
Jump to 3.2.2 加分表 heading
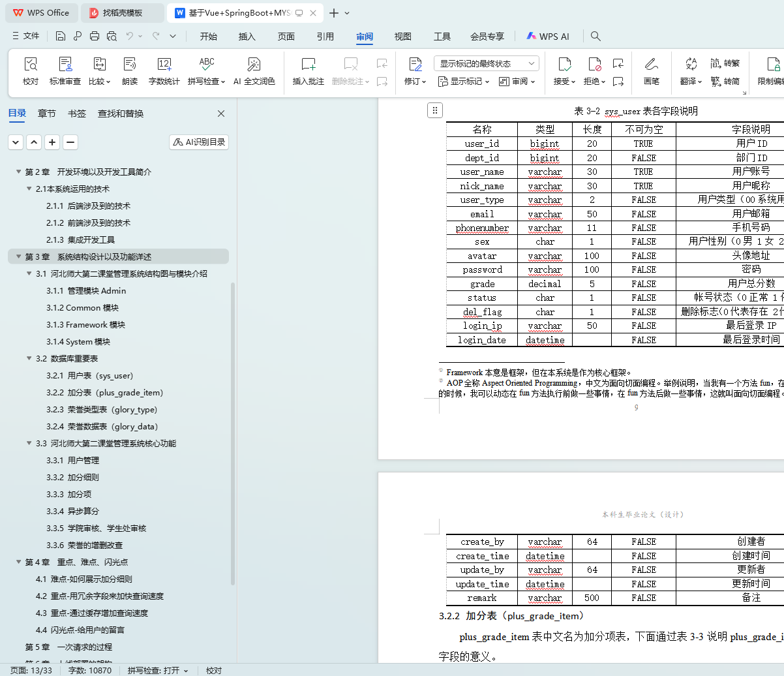pos(104,392)
